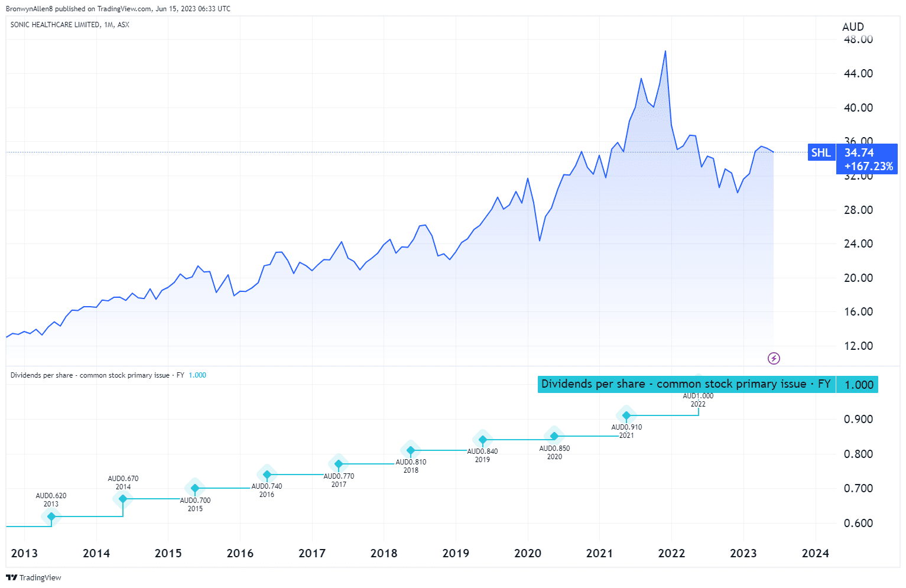
Task: Click the 2019 AUD0.840 dividend diamond
Action: click(482, 439)
